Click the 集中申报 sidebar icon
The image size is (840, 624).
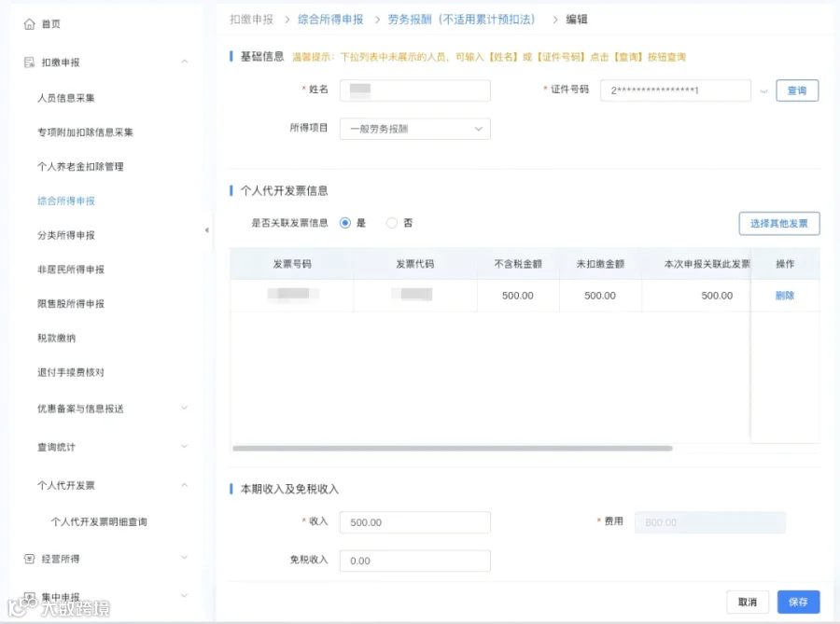click(30, 596)
